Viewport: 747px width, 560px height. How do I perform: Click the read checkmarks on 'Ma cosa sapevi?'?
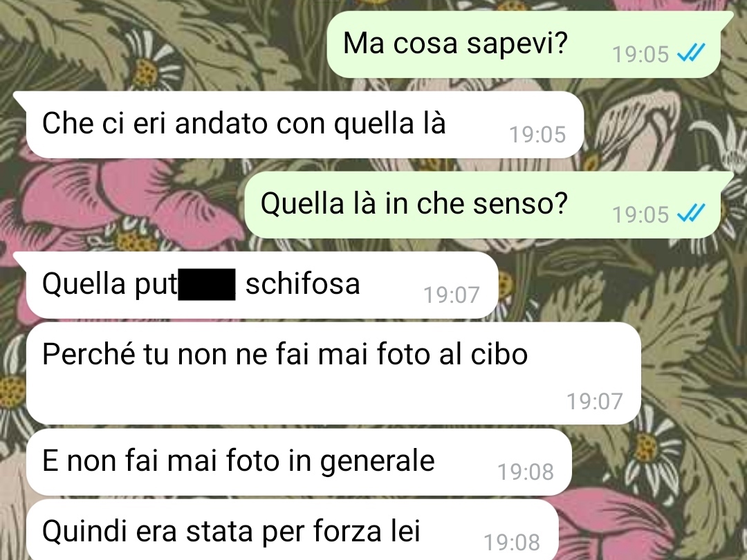tap(691, 53)
